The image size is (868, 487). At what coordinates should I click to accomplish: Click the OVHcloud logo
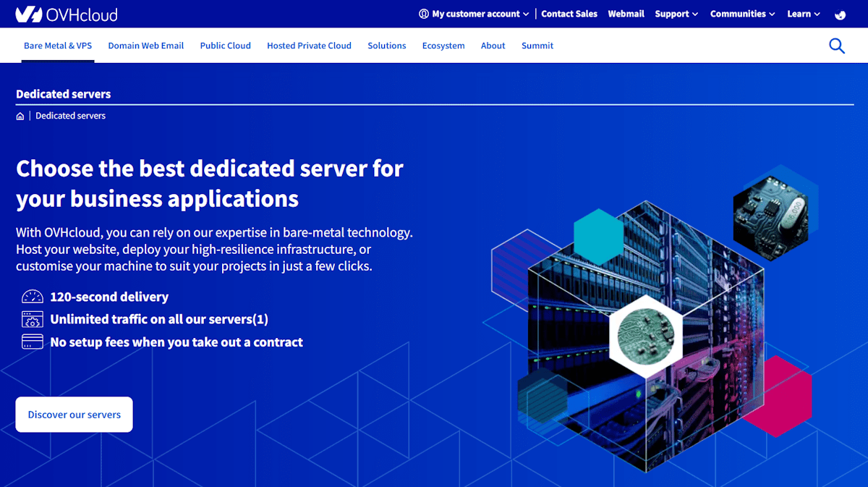click(x=67, y=14)
